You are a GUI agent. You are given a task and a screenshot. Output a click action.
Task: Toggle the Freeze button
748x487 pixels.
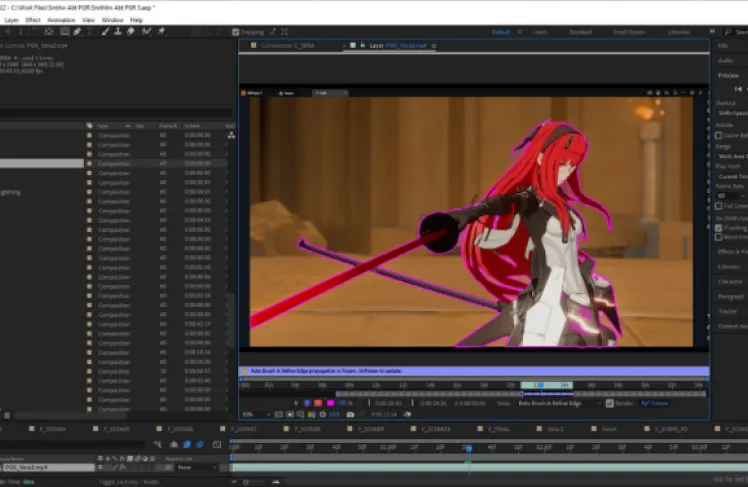[655, 404]
